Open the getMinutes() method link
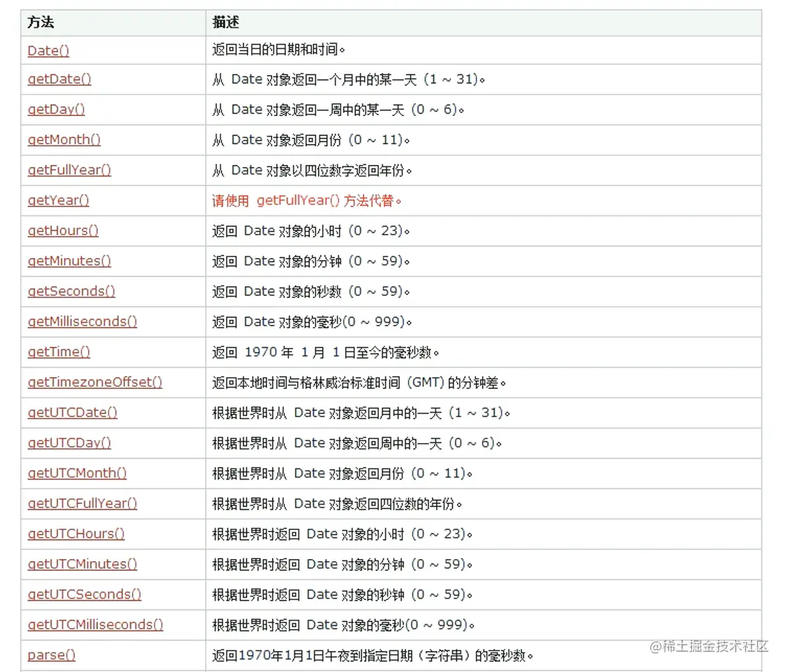 coord(69,261)
